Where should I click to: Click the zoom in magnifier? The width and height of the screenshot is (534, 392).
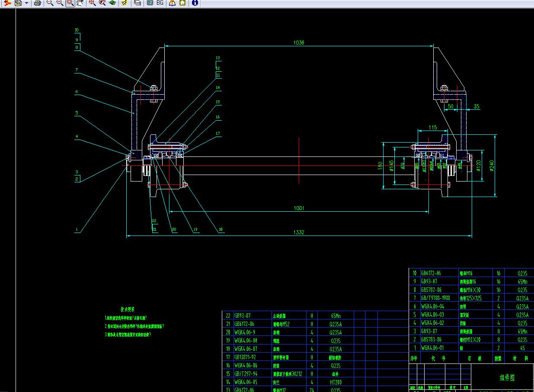(x=60, y=3)
